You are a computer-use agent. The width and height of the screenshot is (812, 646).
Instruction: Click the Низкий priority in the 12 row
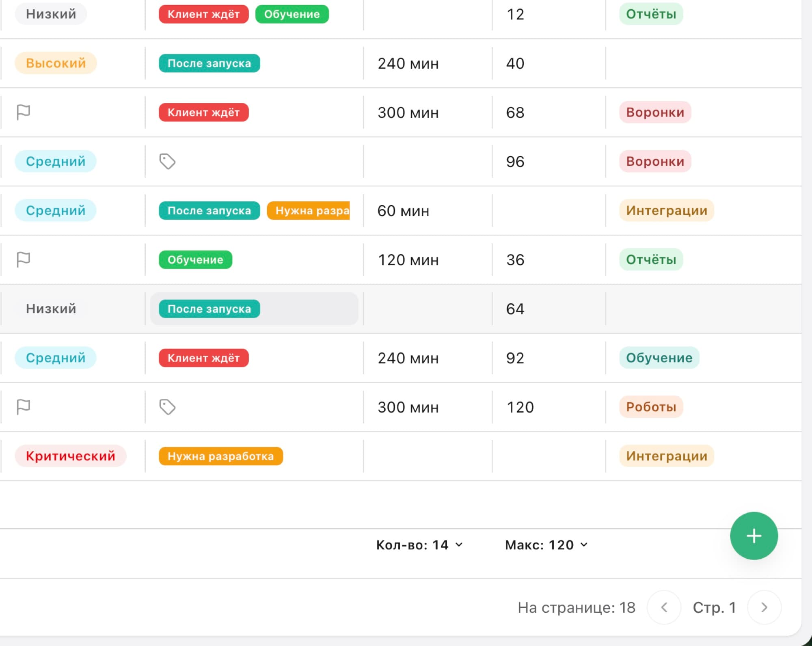pos(51,14)
